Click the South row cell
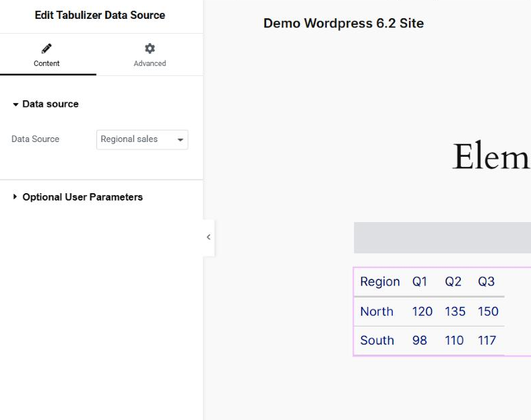 (377, 340)
